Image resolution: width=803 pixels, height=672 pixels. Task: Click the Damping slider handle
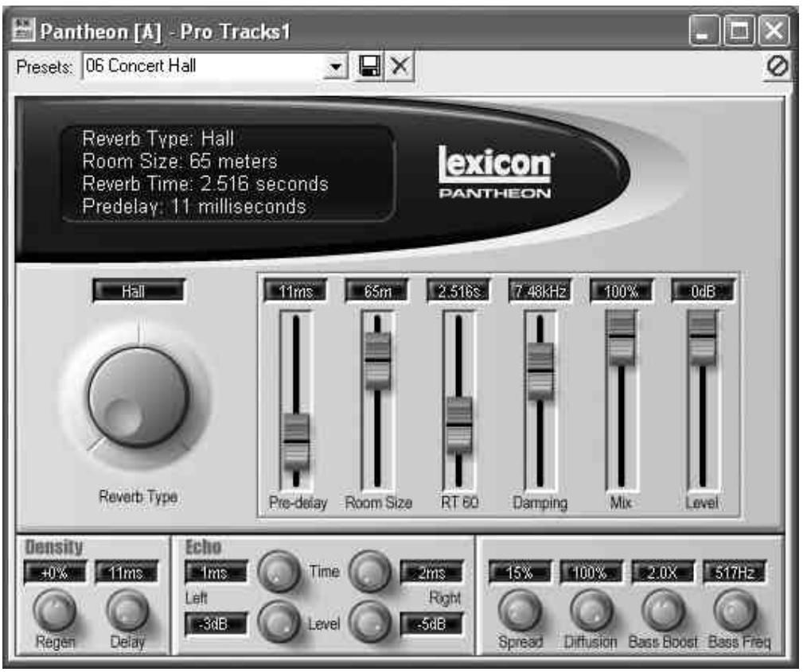540,370
